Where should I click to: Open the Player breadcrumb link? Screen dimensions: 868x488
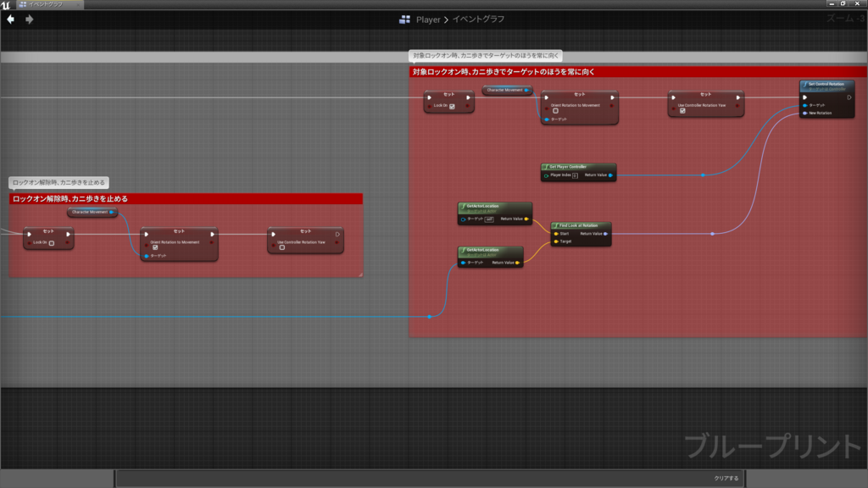click(x=428, y=19)
